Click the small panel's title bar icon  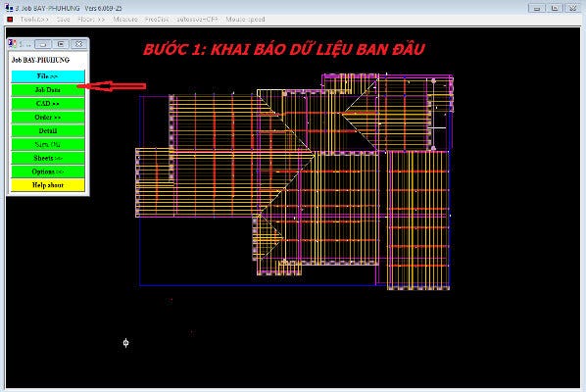(13, 44)
